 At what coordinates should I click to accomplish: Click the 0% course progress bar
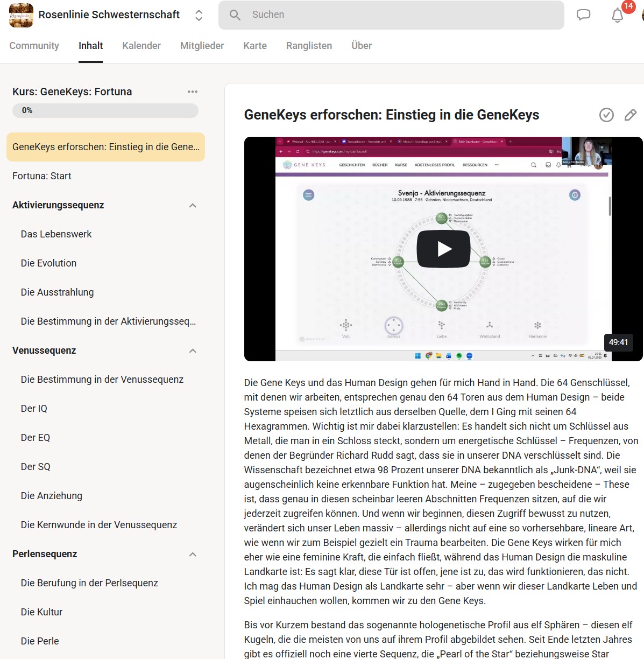point(105,110)
